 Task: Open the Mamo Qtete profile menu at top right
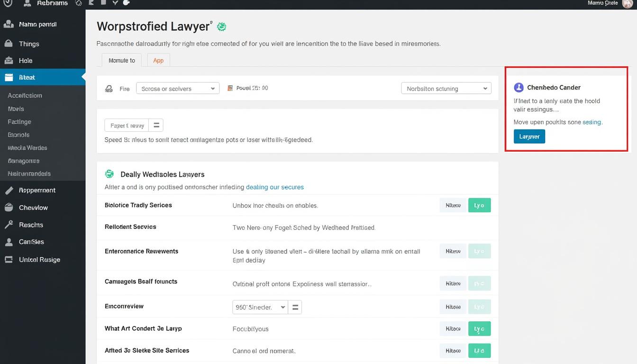point(611,4)
